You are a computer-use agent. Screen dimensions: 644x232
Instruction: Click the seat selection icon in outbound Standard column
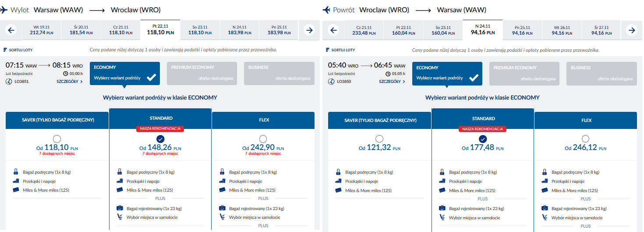click(x=120, y=217)
